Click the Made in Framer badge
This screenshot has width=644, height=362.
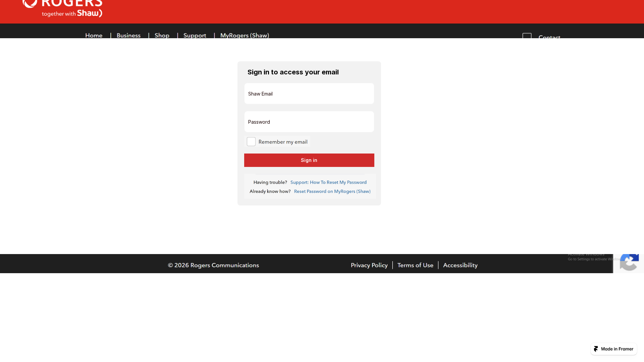[x=614, y=349]
